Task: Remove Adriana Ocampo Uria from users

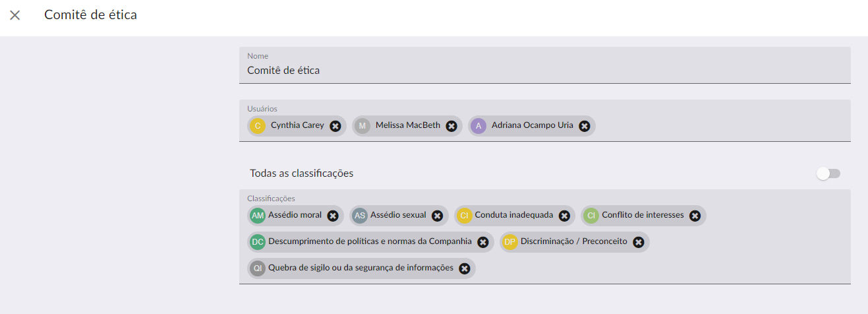Action: 585,126
